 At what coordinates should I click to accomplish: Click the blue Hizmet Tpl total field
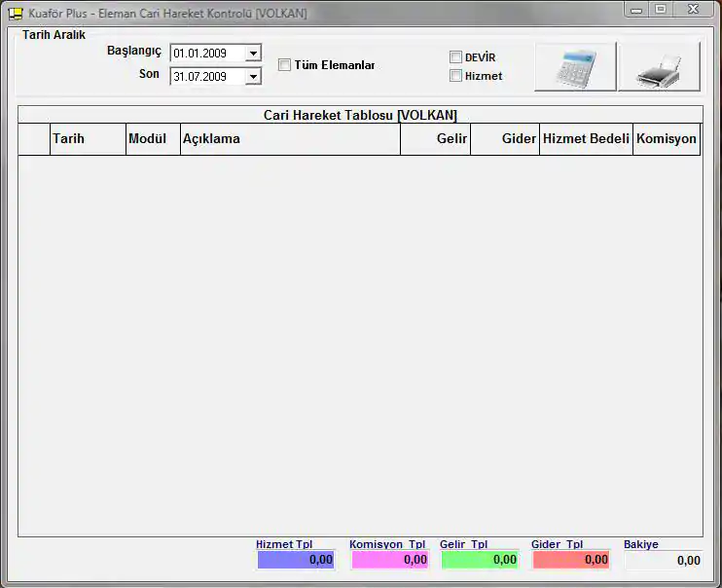click(296, 560)
